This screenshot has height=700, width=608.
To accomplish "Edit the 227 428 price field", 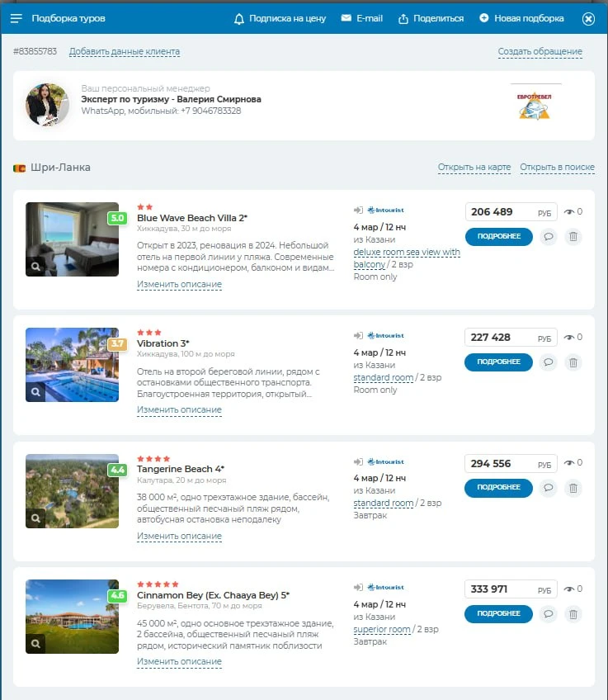I will (511, 338).
